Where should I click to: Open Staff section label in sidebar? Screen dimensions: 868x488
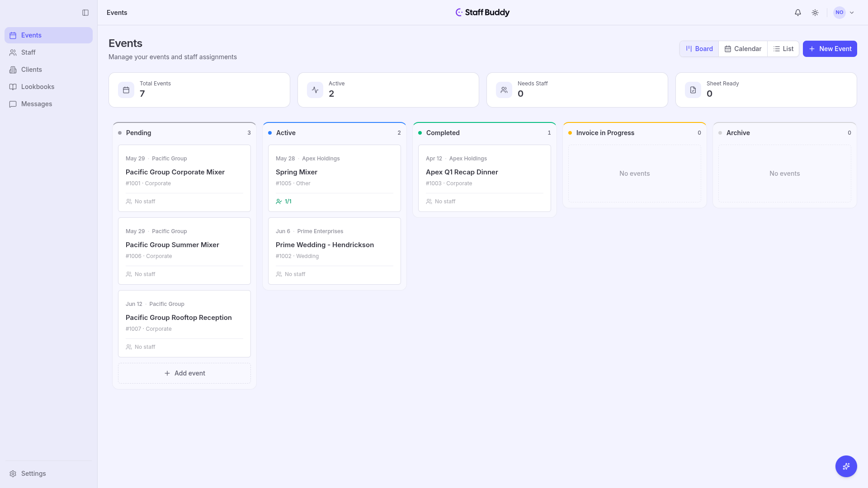[x=28, y=52]
